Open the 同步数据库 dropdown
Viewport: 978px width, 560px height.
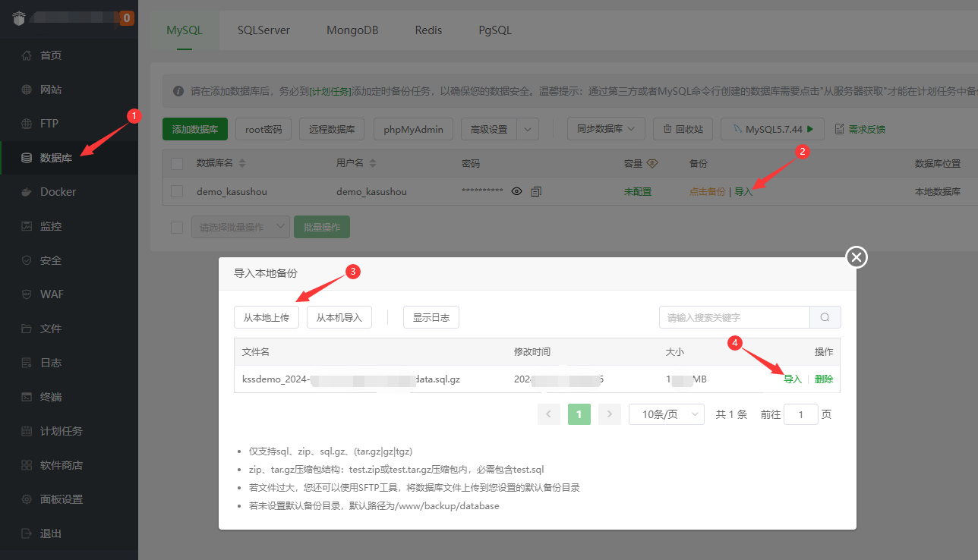[x=606, y=129]
